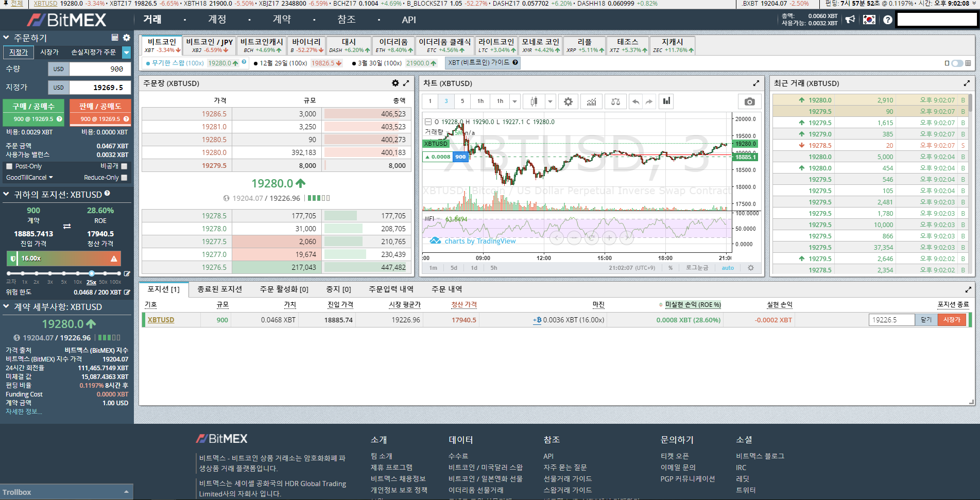The width and height of the screenshot is (980, 500).
Task: Click the 판매 / 공매도 sell button
Action: pyautogui.click(x=100, y=113)
